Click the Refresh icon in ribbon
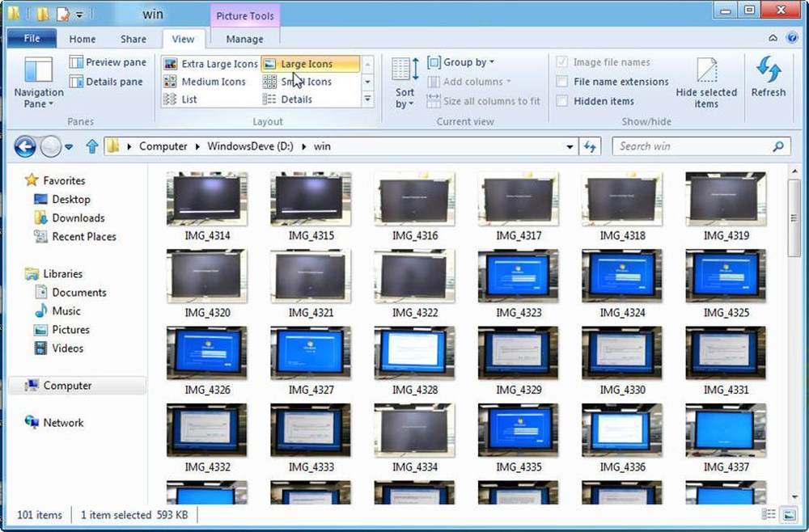809x532 pixels. (768, 71)
